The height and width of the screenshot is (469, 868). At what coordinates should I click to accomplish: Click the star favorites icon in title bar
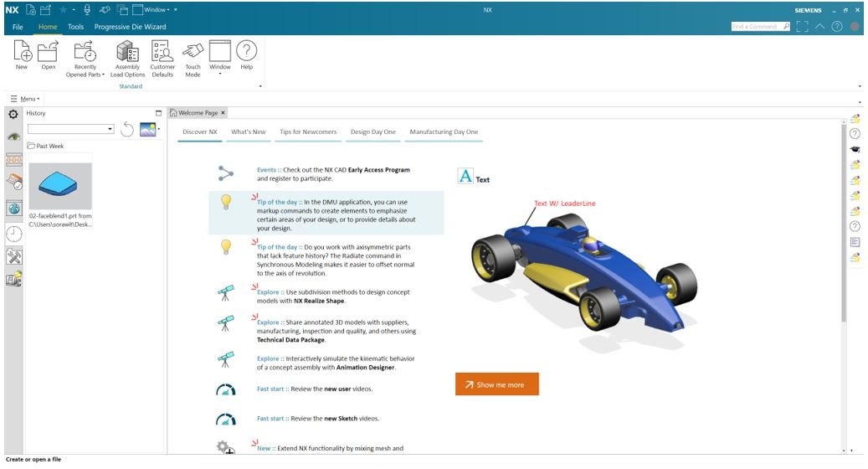(x=63, y=9)
